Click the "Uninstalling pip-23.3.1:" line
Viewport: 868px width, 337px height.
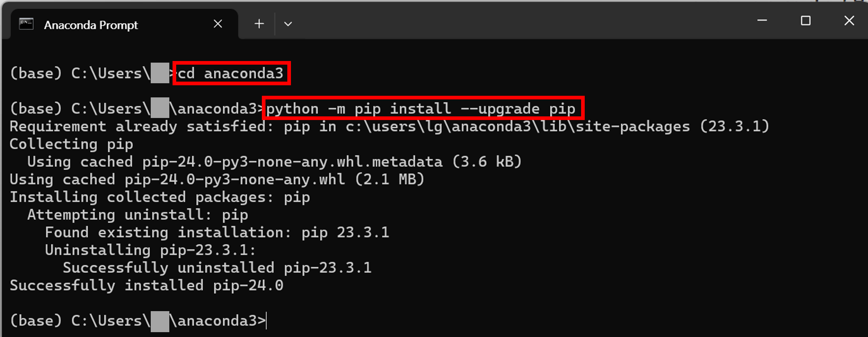click(x=151, y=250)
